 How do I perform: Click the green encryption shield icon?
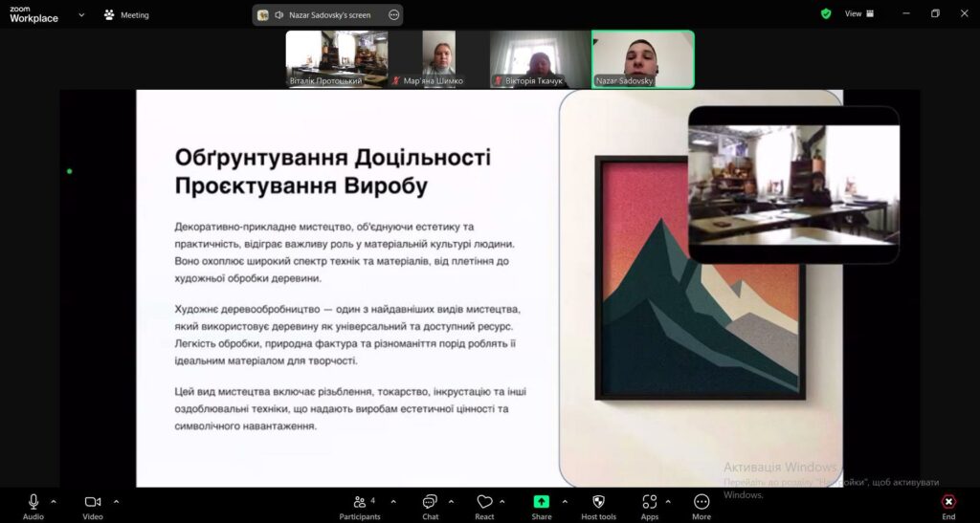coord(826,13)
